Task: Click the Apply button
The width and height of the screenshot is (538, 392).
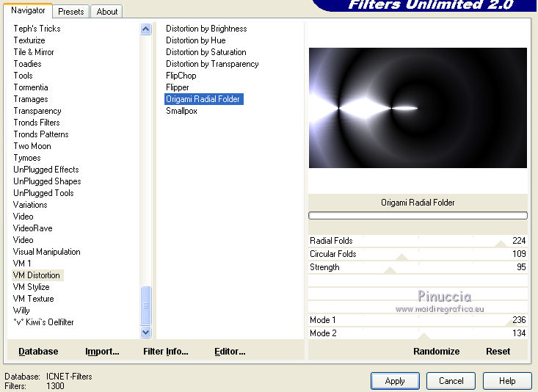Action: tap(395, 381)
